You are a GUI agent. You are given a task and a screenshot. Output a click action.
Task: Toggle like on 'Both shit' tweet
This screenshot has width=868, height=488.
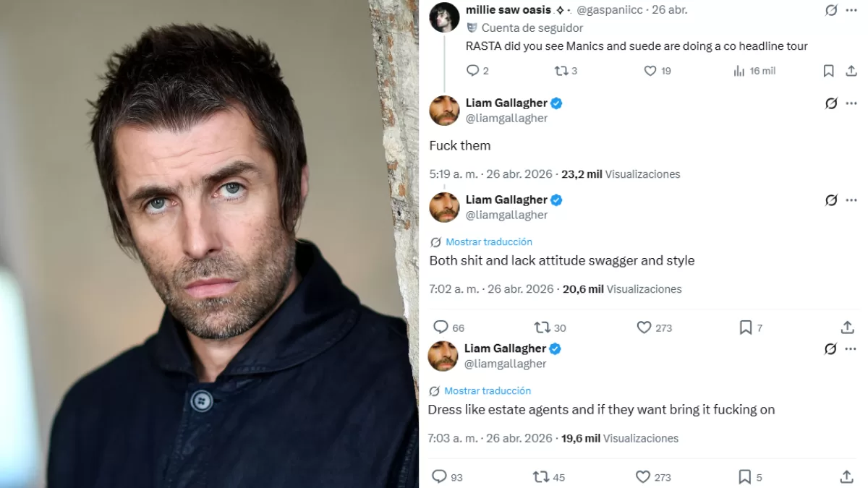(x=644, y=328)
